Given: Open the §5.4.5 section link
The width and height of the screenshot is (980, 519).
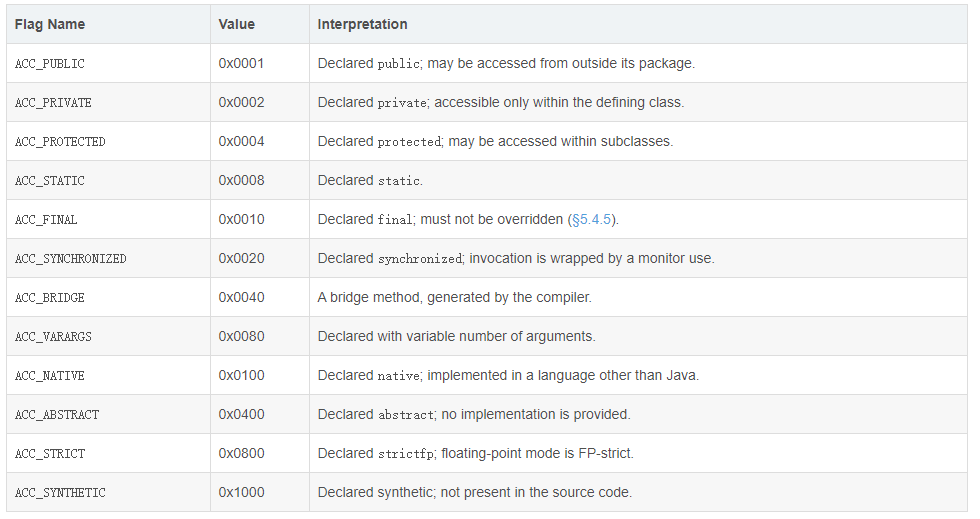Looking at the screenshot, I should [591, 219].
